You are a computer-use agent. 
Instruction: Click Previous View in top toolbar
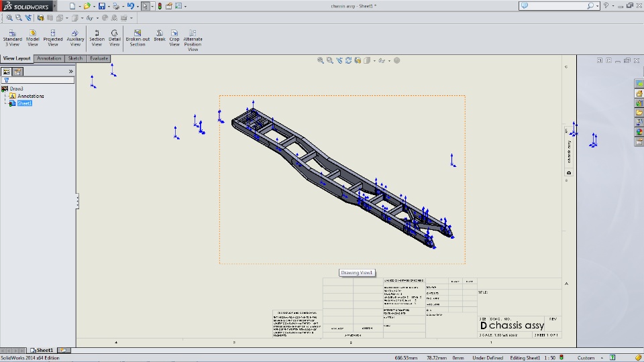pyautogui.click(x=28, y=17)
